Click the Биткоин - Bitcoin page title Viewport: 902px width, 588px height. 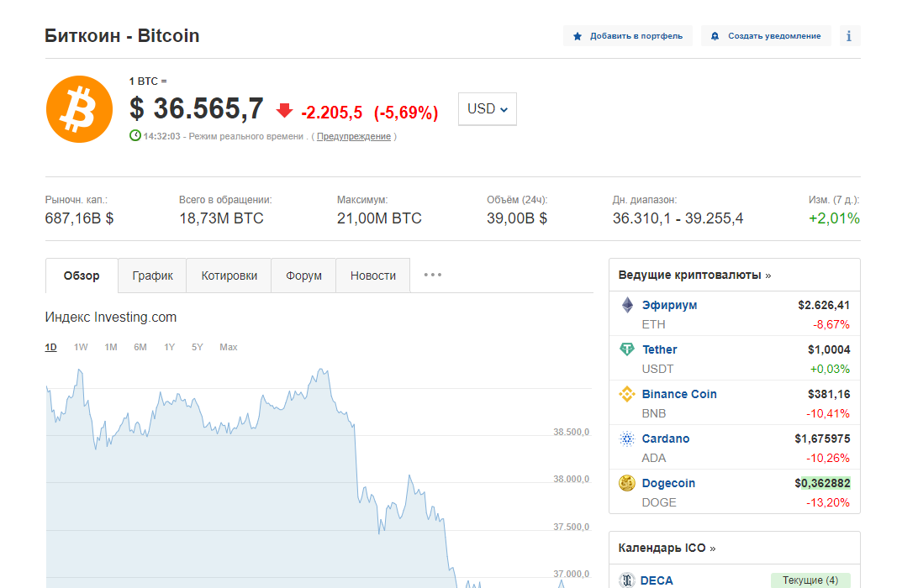(x=122, y=35)
